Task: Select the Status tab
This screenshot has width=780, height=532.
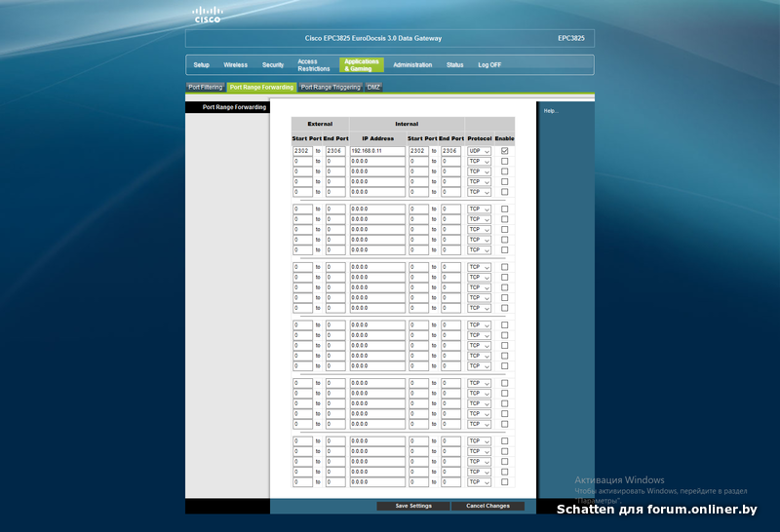Action: pos(454,65)
